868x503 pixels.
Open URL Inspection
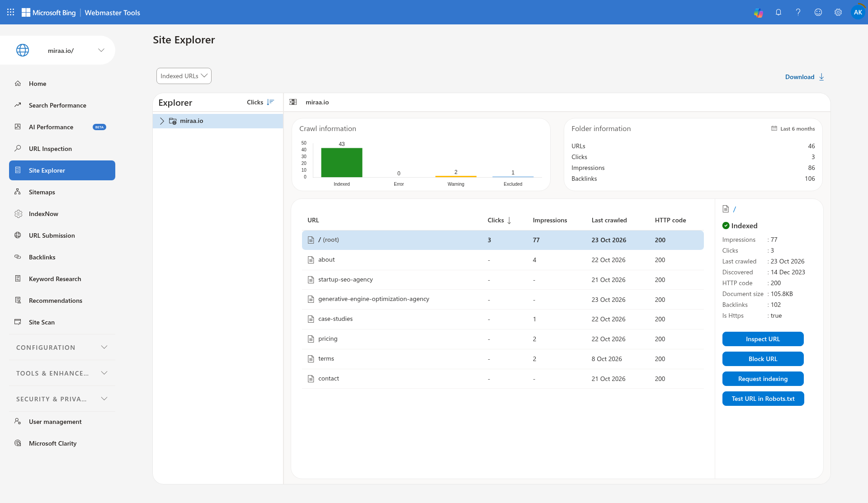pyautogui.click(x=62, y=149)
